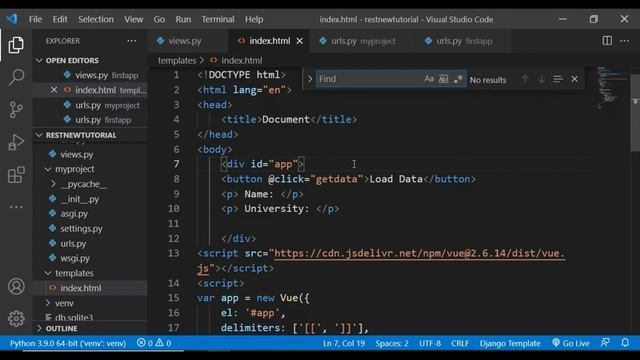The width and height of the screenshot is (640, 360).
Task: Collapse the Open Editors section
Action: click(72, 60)
